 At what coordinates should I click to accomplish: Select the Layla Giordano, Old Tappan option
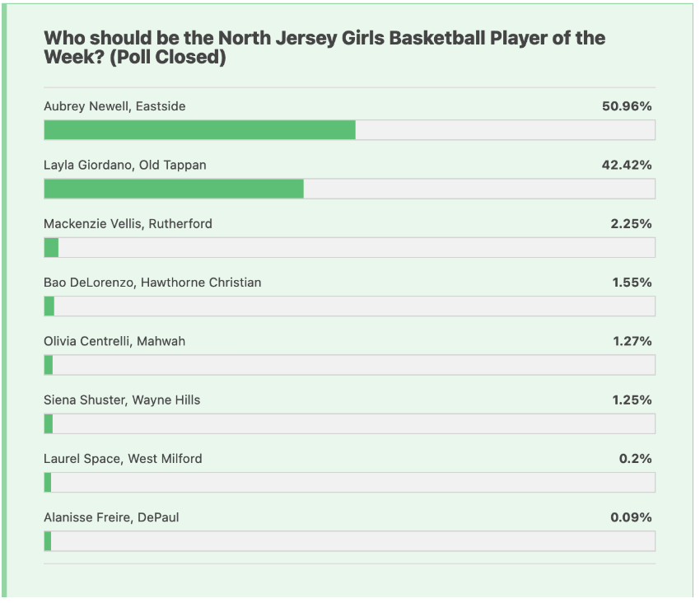point(125,165)
